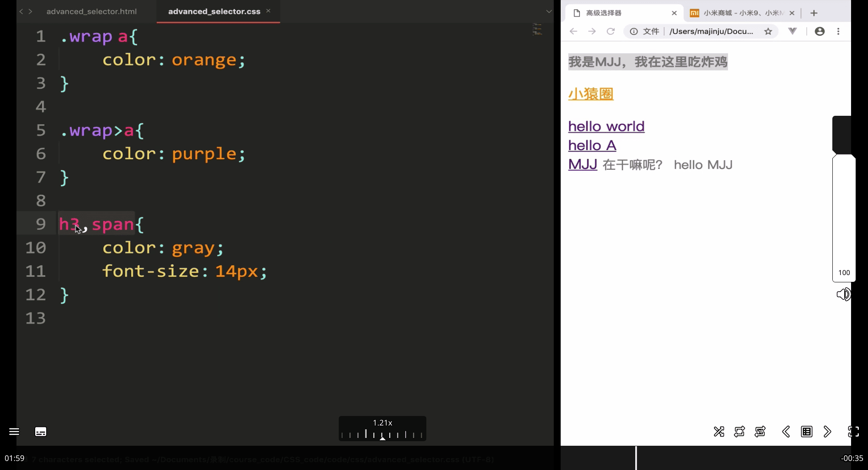Open the MJJ link
Screen dimensions: 868x470
583,164
